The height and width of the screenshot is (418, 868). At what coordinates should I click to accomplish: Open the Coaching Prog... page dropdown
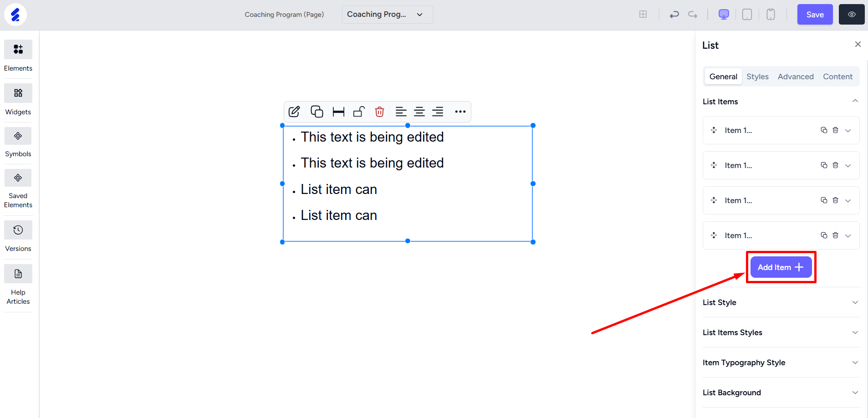click(x=387, y=15)
